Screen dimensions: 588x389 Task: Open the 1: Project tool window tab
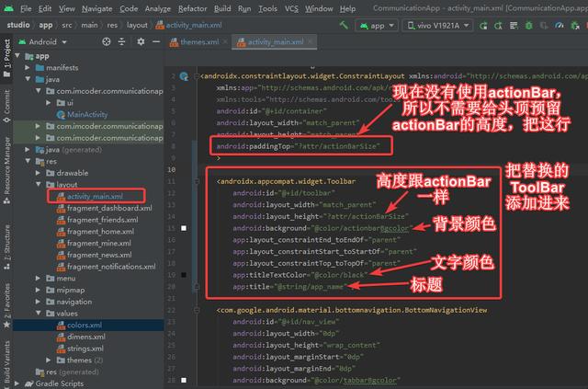pos(6,57)
